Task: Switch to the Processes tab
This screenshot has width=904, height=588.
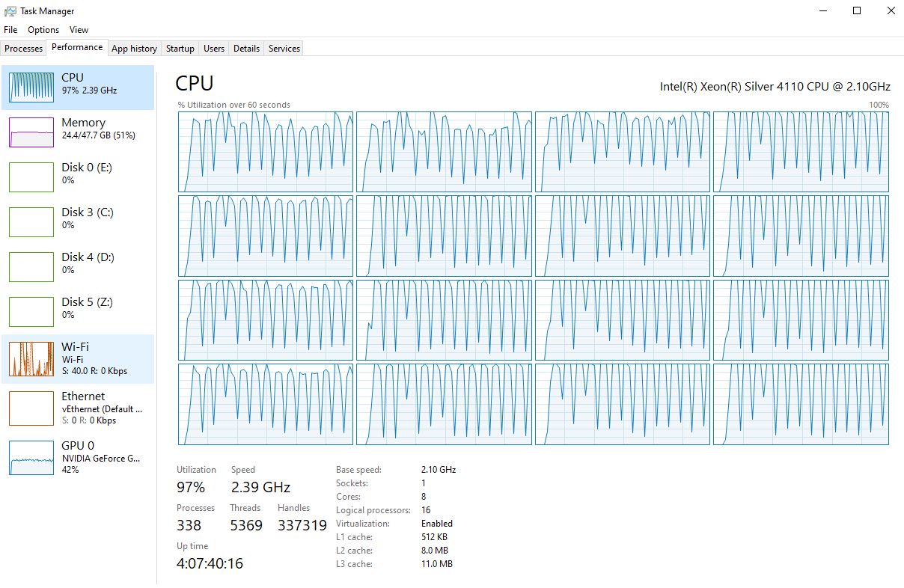Action: (x=24, y=49)
